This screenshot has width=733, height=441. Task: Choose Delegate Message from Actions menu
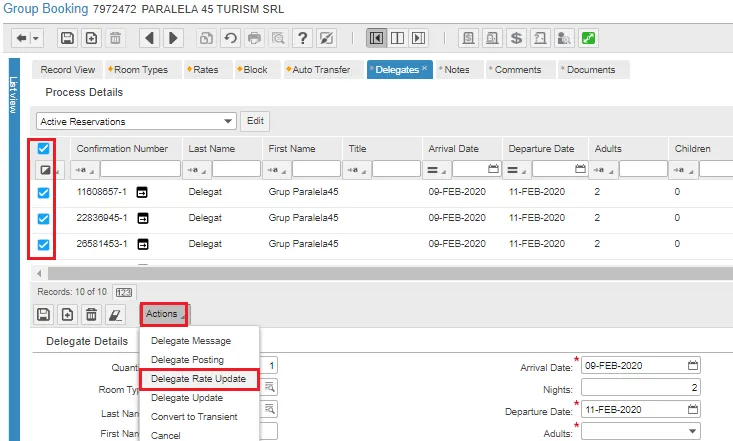[x=191, y=341]
